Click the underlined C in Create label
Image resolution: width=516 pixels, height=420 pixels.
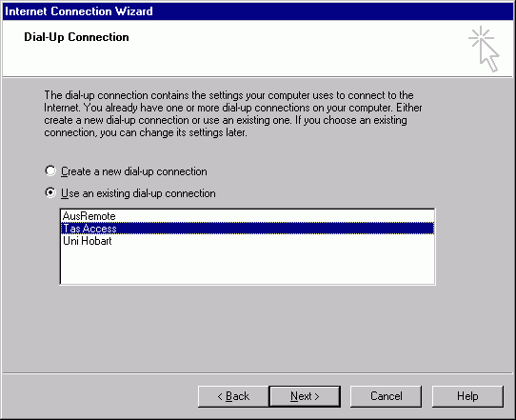65,171
